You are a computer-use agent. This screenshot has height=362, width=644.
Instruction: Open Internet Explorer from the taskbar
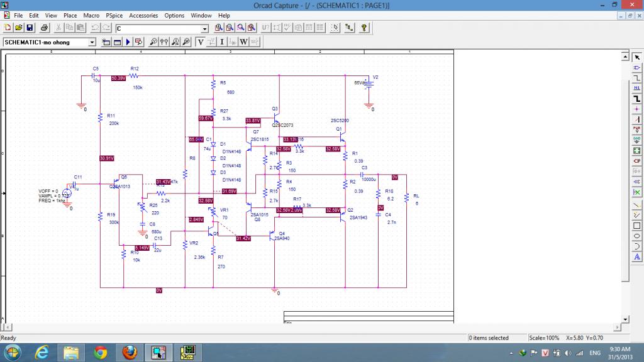pos(42,353)
